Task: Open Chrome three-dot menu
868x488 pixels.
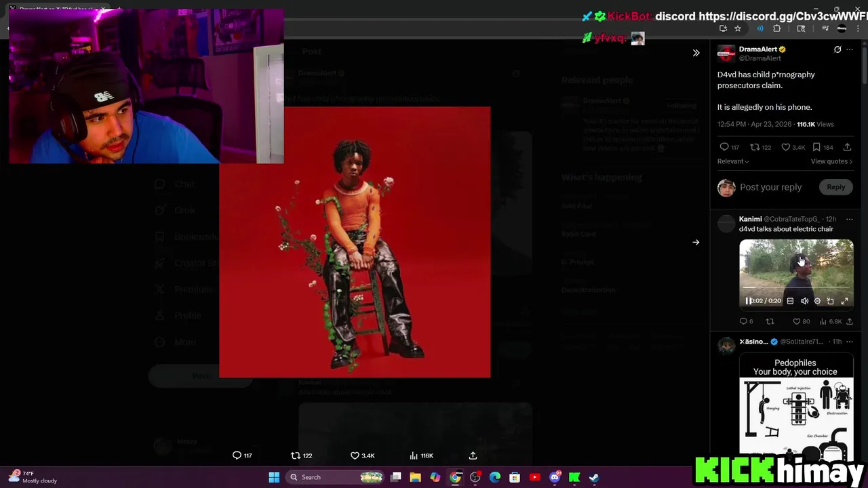Action: [859, 28]
